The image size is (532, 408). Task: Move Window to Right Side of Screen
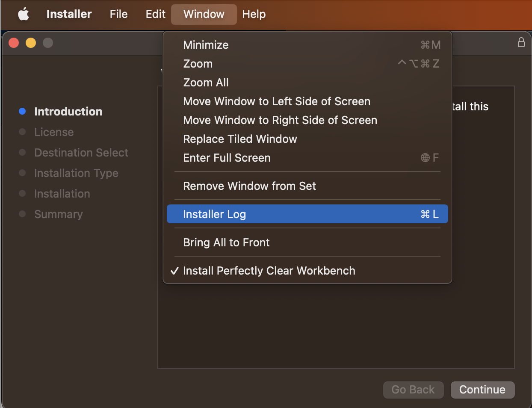click(x=280, y=120)
